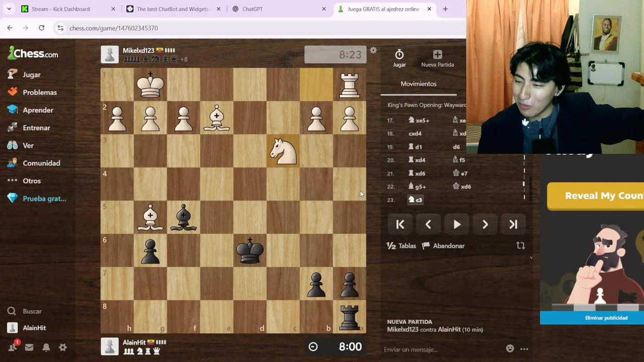The width and height of the screenshot is (644, 362).
Task: Close the ChatGPT browser tab
Action: coord(324,9)
